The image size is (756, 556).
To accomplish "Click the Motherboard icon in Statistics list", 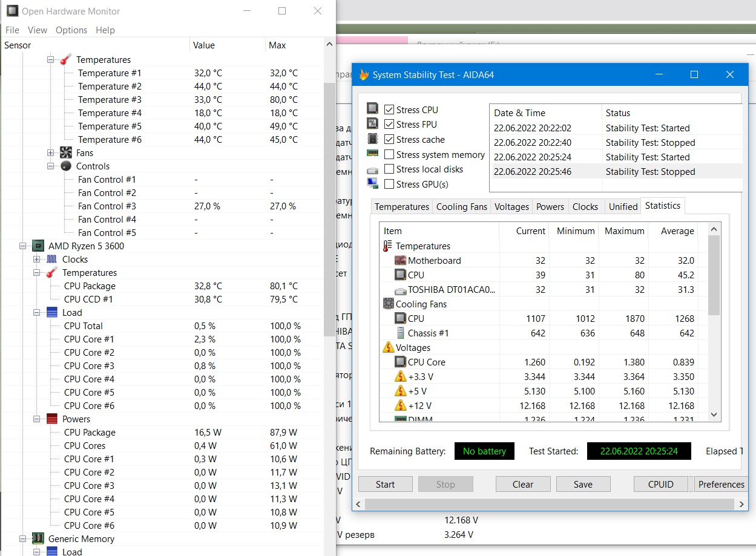I will [400, 261].
